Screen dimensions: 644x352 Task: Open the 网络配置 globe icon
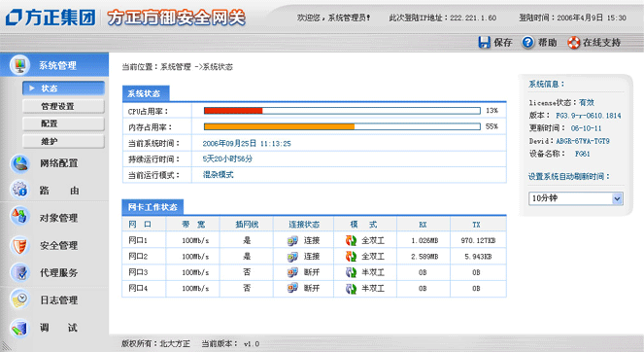tap(19, 163)
